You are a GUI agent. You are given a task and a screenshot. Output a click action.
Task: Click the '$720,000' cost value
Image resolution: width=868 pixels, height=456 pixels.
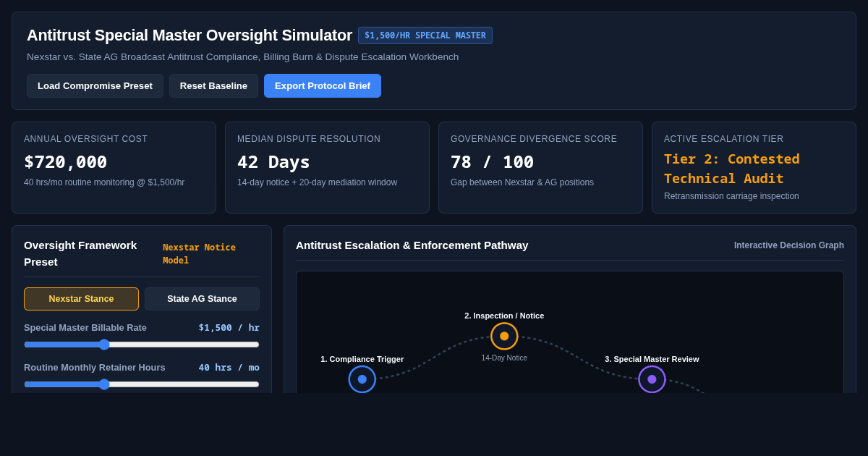pyautogui.click(x=65, y=162)
